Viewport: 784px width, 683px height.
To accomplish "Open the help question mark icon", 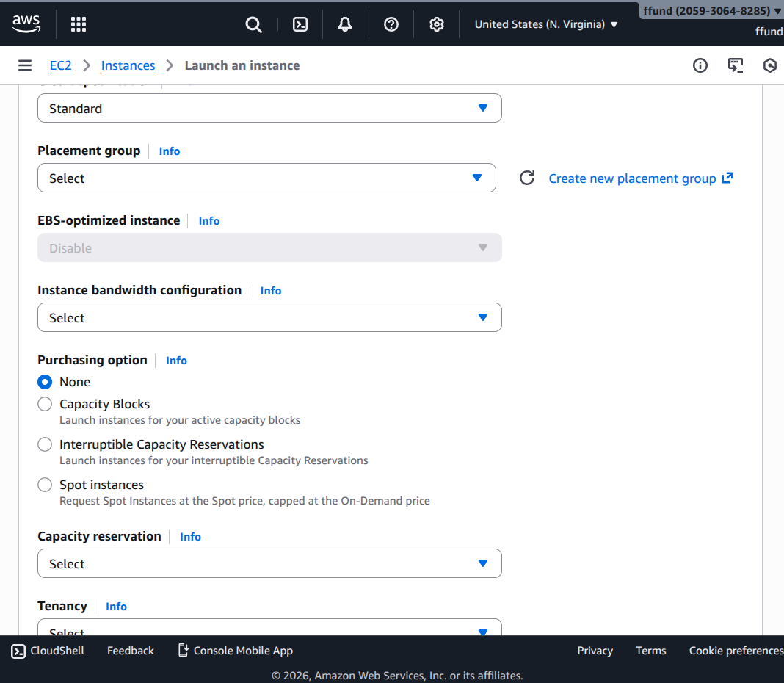I will [x=391, y=24].
